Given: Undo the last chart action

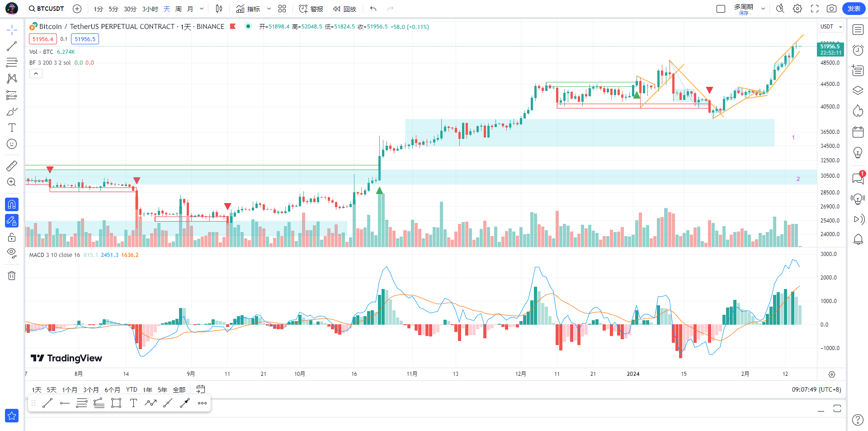Looking at the screenshot, I should pyautogui.click(x=373, y=9).
